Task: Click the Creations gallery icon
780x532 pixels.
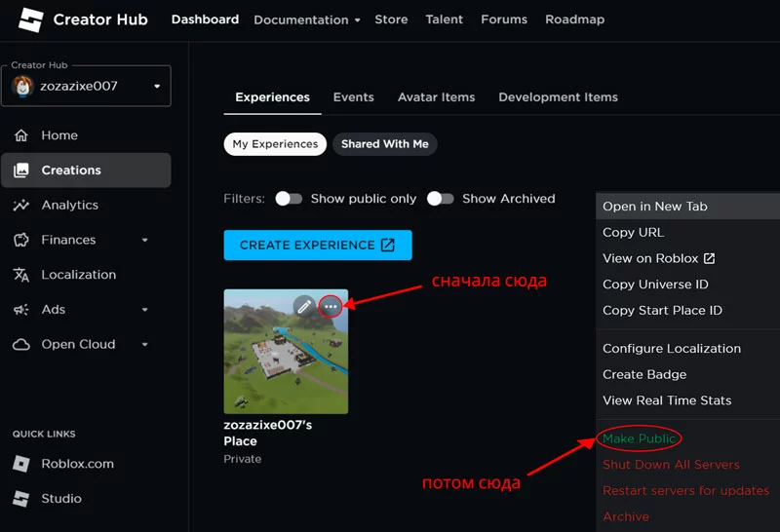Action: (x=21, y=171)
